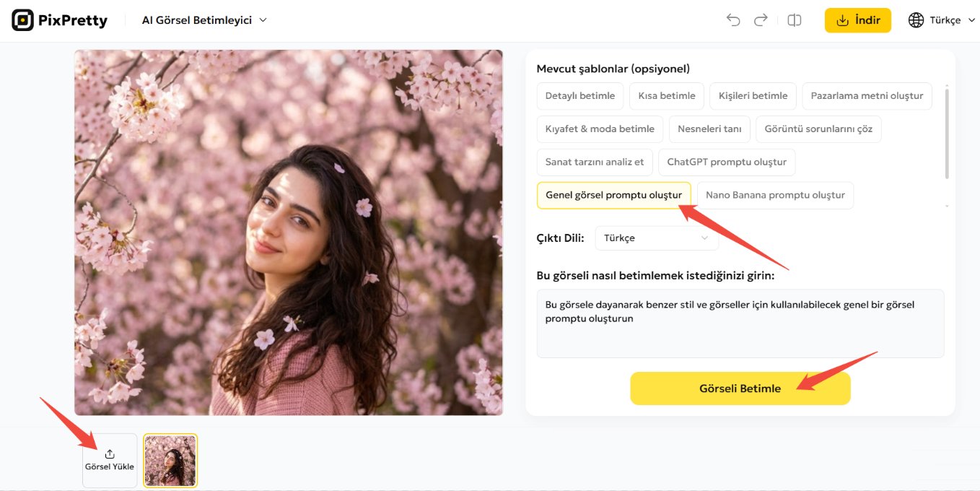
Task: Select the cherry blossom photo thumbnail
Action: (170, 460)
